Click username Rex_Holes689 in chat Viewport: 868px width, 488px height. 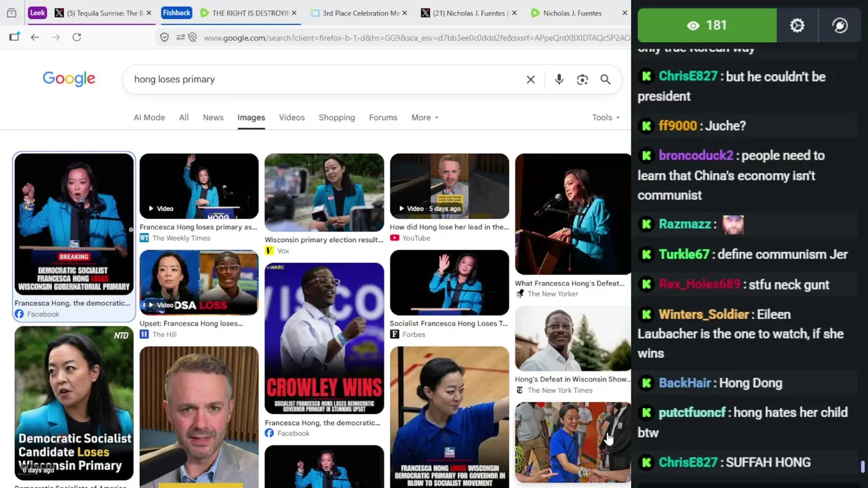pyautogui.click(x=699, y=285)
